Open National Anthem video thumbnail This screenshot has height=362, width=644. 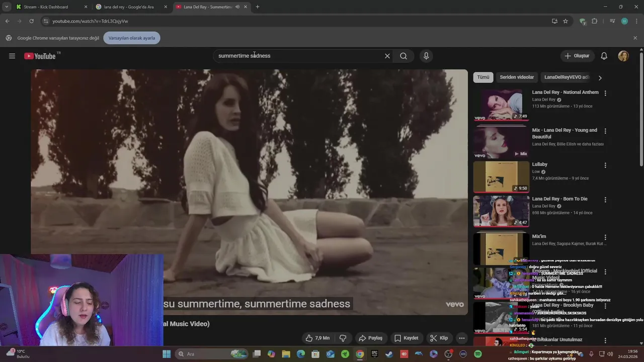click(x=501, y=105)
